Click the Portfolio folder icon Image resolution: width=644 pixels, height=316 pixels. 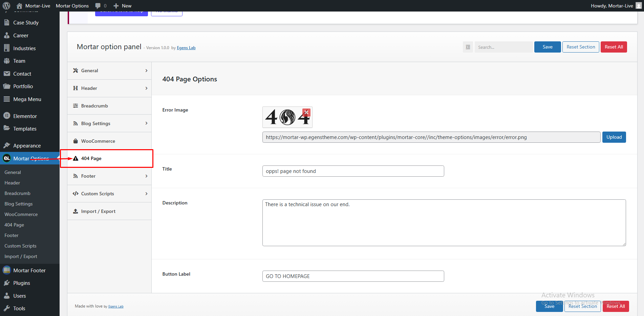pos(7,86)
